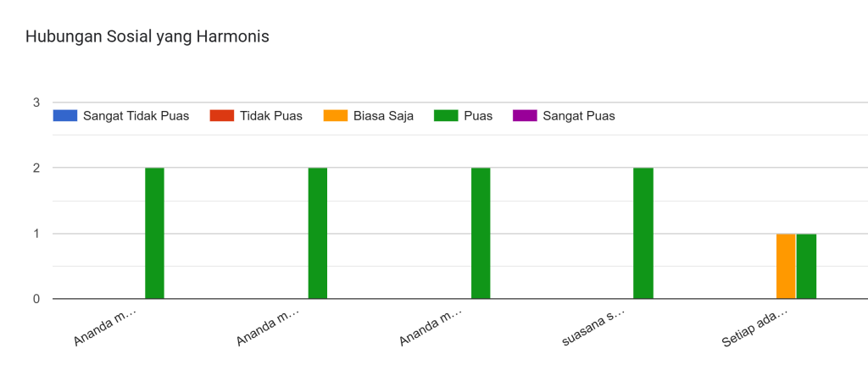Screen dimensions: 868x376
Task: Click the "Sangat Puas" legend text
Action: (579, 116)
